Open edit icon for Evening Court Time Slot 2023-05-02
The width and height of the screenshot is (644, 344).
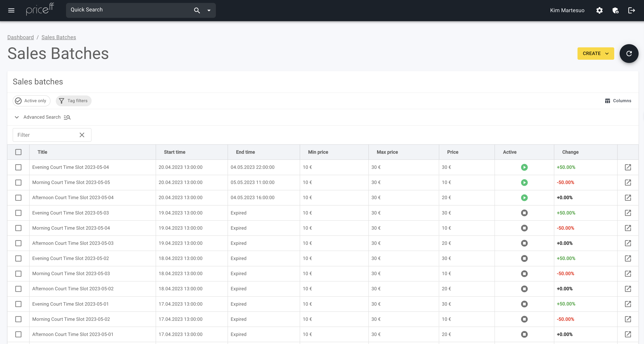[x=628, y=258]
